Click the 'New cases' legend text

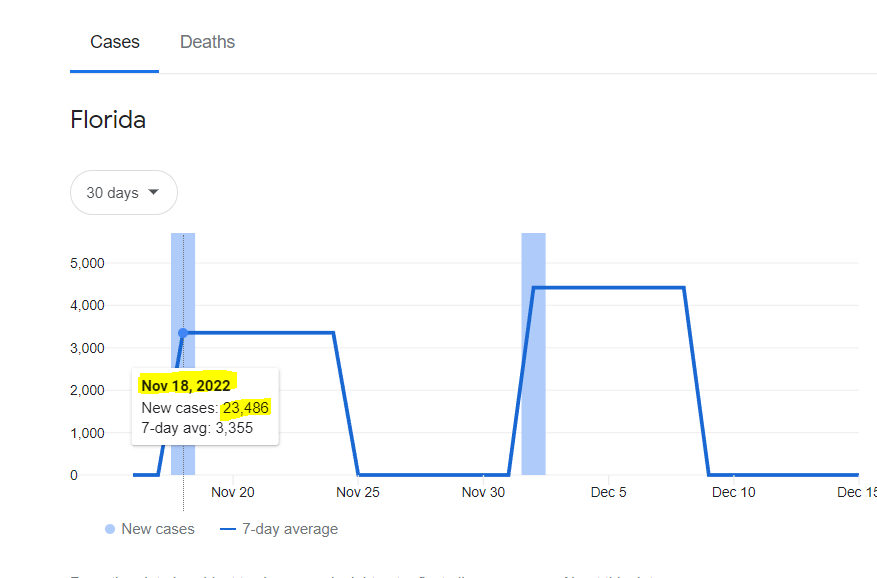(x=158, y=529)
